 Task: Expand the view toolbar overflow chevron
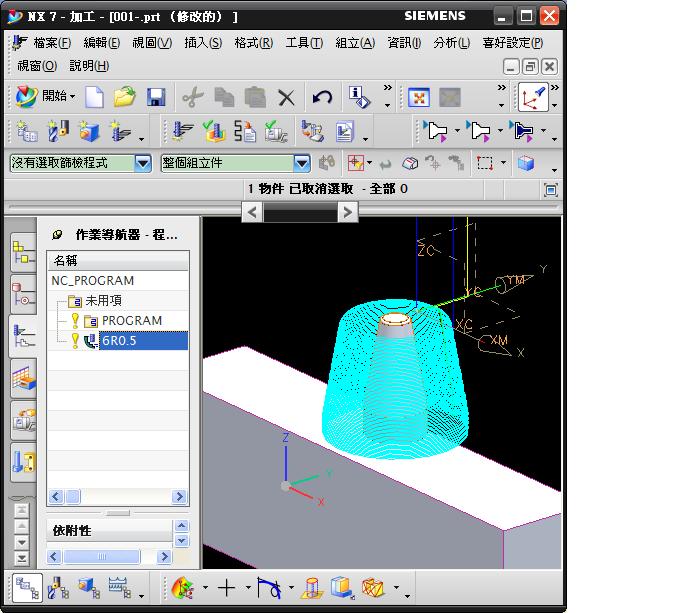(502, 88)
